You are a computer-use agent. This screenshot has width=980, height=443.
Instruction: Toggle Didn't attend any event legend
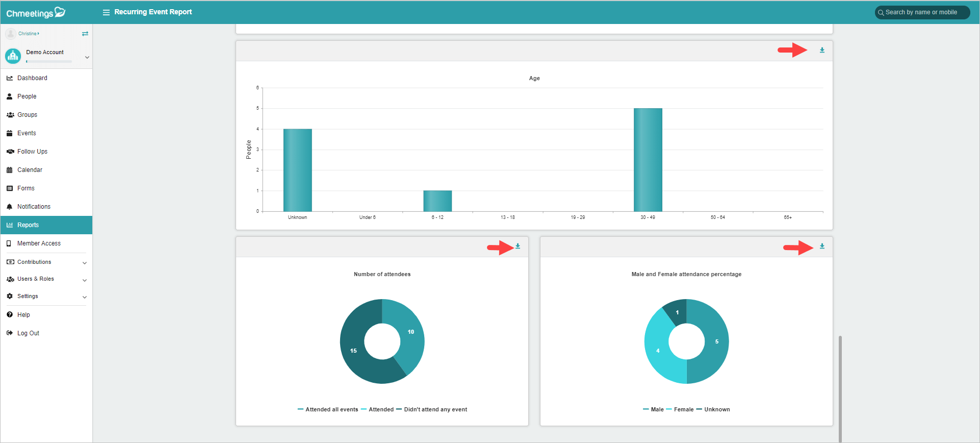(x=432, y=409)
